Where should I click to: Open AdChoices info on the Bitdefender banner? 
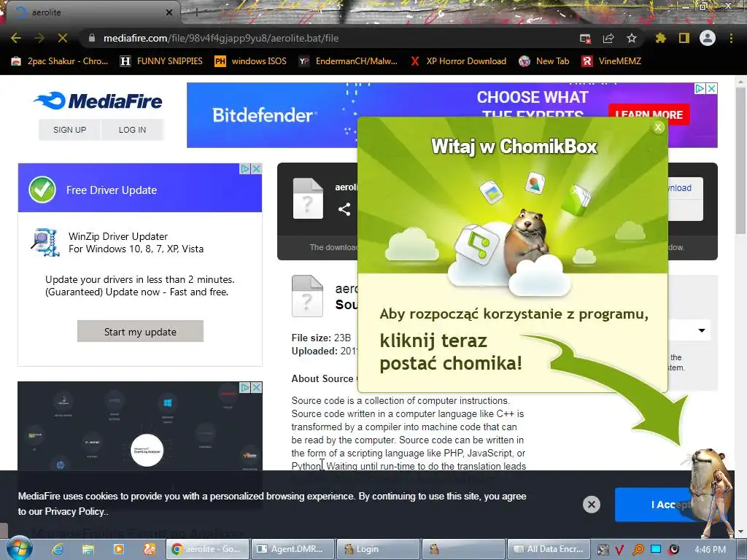(x=700, y=88)
